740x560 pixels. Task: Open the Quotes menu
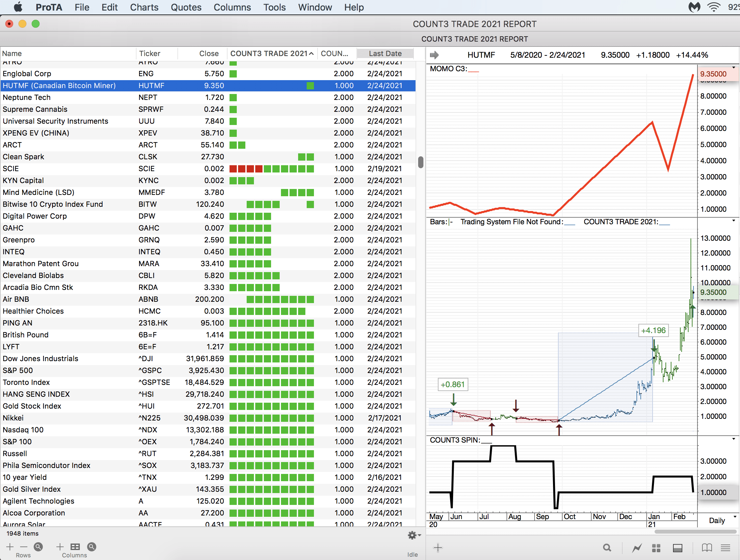tap(186, 7)
